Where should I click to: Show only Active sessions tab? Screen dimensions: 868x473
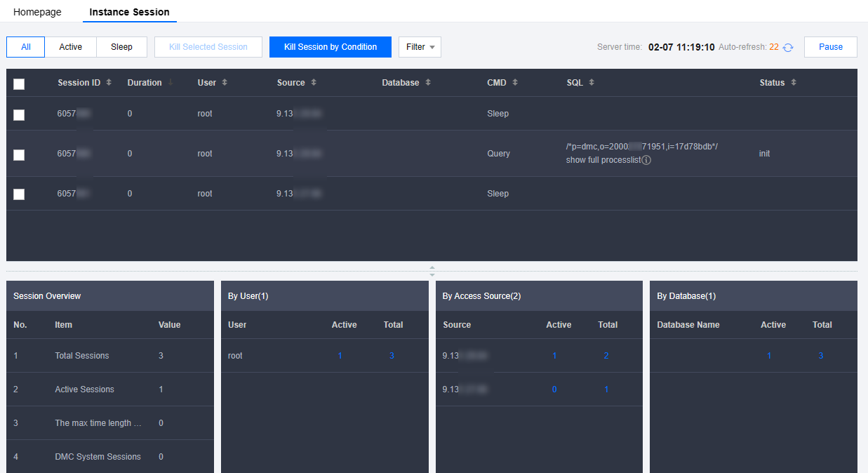coord(70,47)
